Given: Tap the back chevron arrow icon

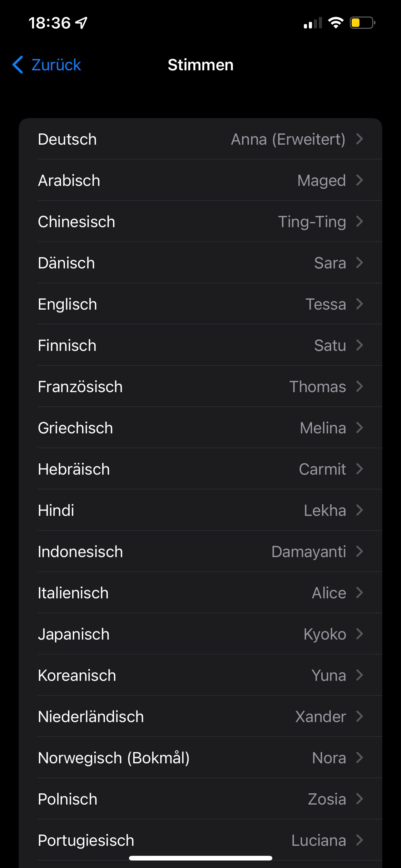Looking at the screenshot, I should point(18,65).
